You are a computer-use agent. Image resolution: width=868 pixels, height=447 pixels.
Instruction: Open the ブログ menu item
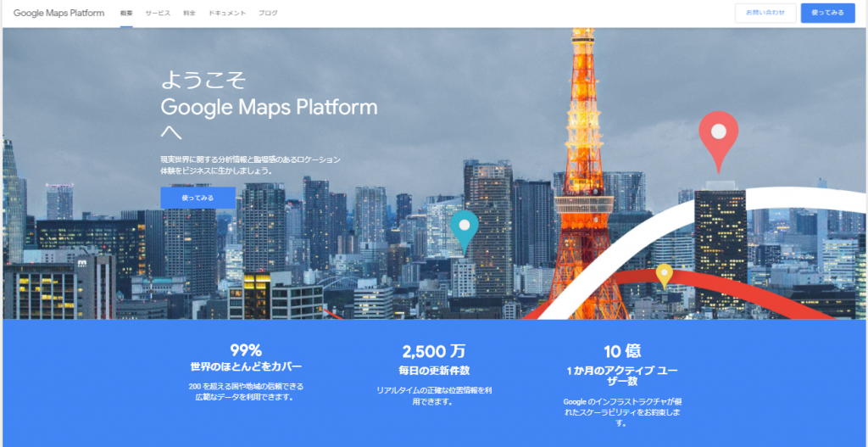click(x=268, y=13)
